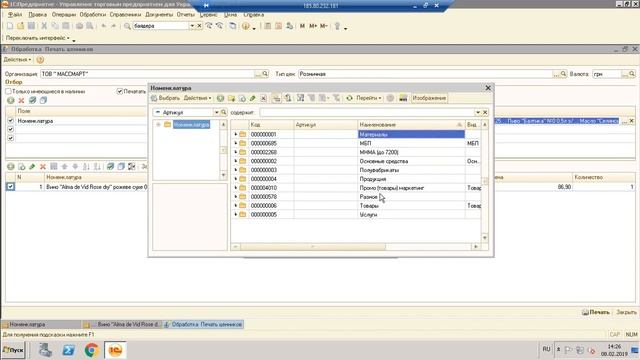The width and height of the screenshot is (640, 360).
Task: Click the 1C application taskbar icon
Action: [115, 350]
